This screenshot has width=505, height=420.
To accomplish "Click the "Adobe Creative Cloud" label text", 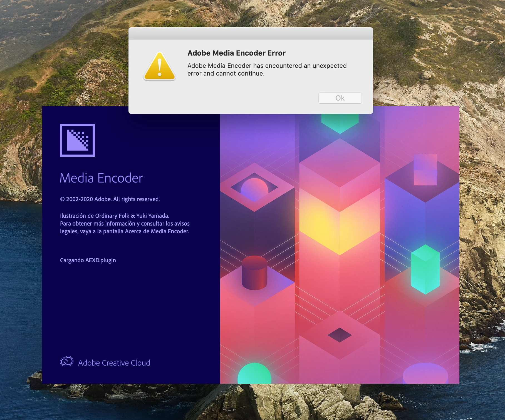I will click(114, 363).
